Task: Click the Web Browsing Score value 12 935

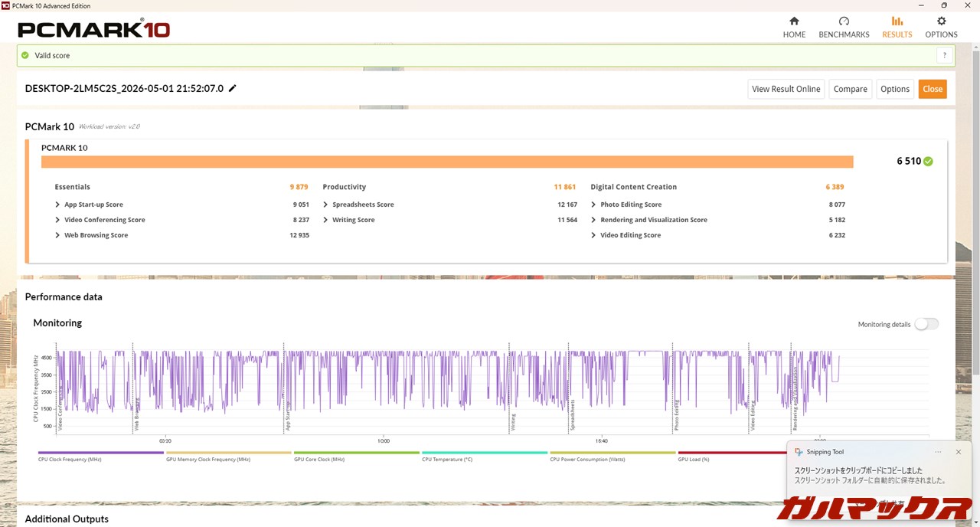Action: 299,235
